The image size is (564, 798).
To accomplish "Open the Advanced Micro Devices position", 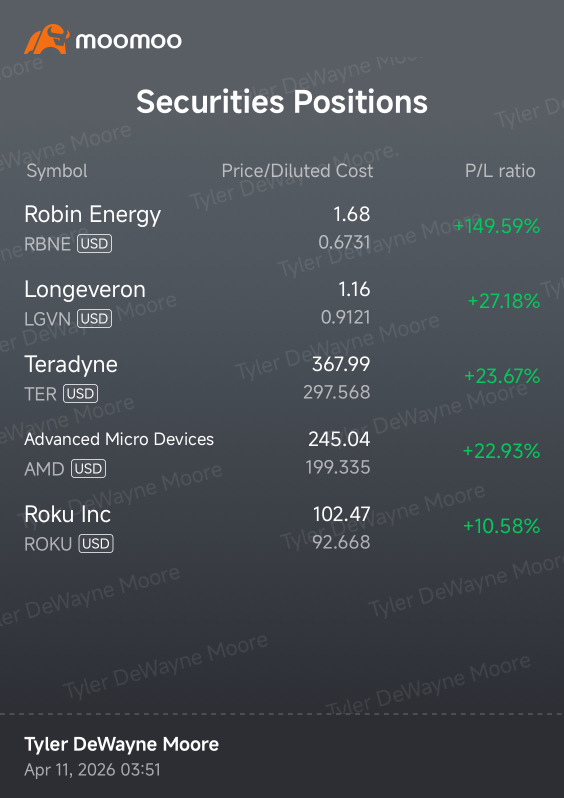I will (x=282, y=452).
